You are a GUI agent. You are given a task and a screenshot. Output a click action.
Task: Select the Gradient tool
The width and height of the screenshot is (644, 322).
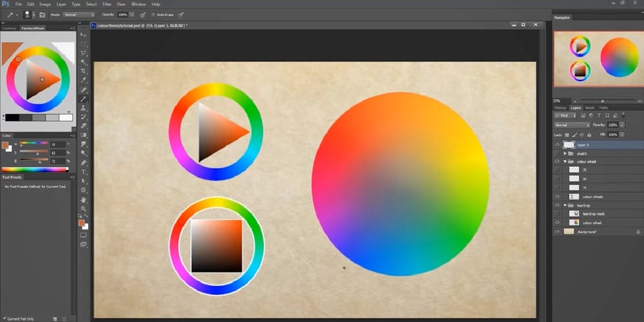pyautogui.click(x=83, y=135)
